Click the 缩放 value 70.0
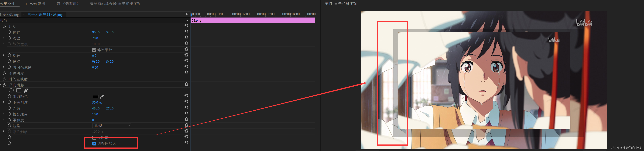 tap(95, 38)
